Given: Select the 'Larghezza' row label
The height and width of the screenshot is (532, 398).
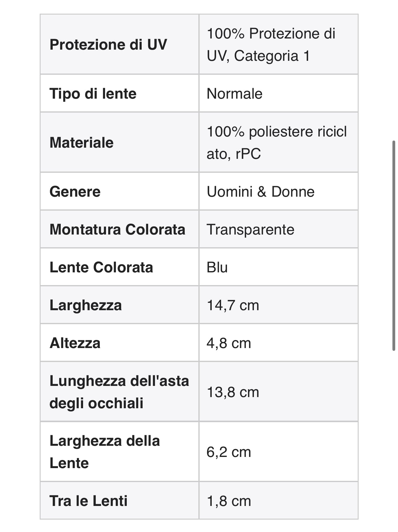Looking at the screenshot, I should tap(86, 305).
